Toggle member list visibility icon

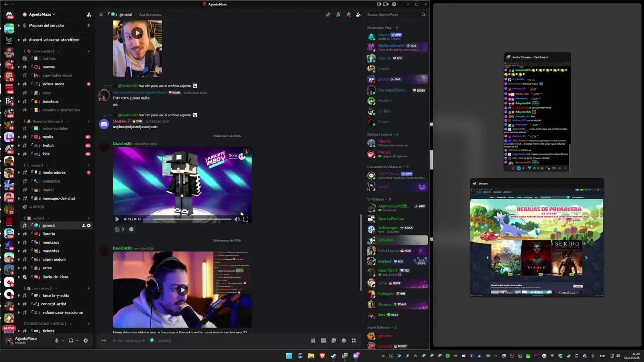[358, 14]
